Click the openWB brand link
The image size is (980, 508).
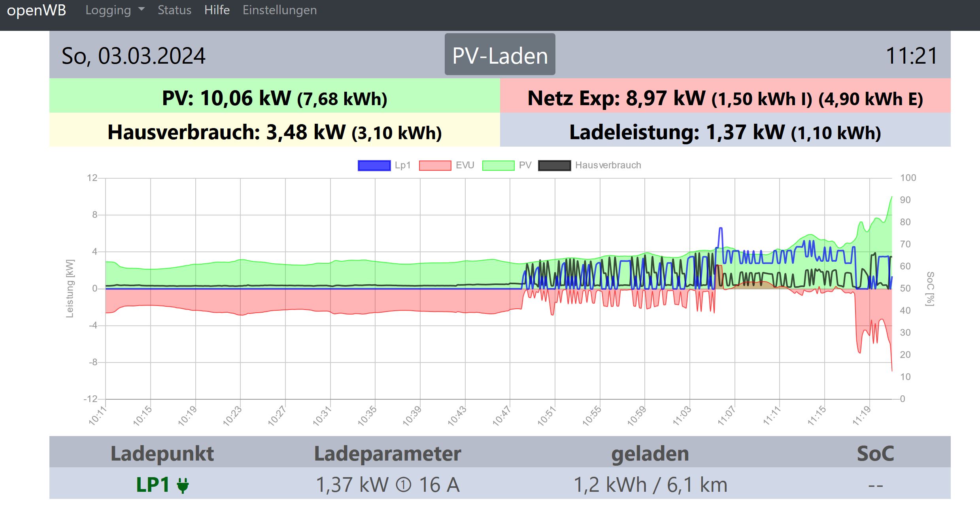pos(36,10)
